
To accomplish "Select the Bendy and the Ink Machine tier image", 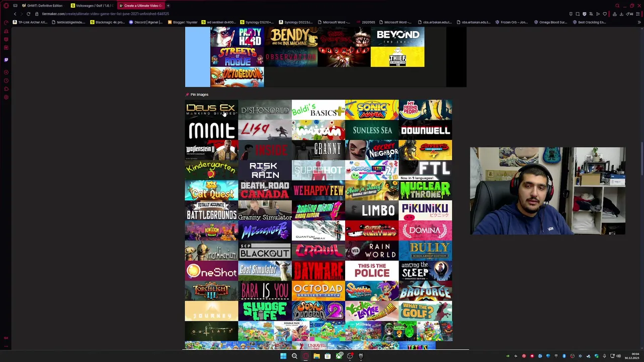I will (x=291, y=37).
